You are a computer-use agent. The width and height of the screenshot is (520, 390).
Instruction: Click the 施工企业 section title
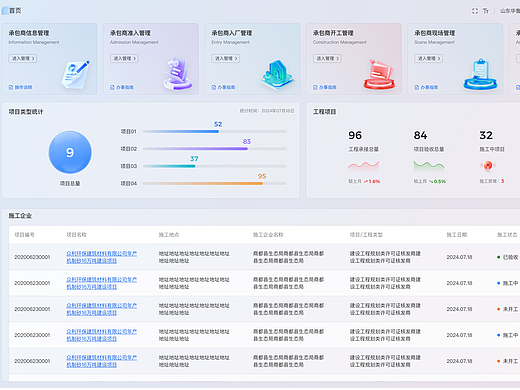point(20,216)
